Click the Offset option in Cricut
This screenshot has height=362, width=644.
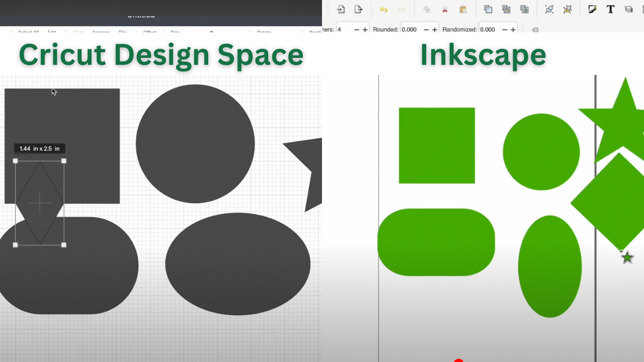point(150,32)
